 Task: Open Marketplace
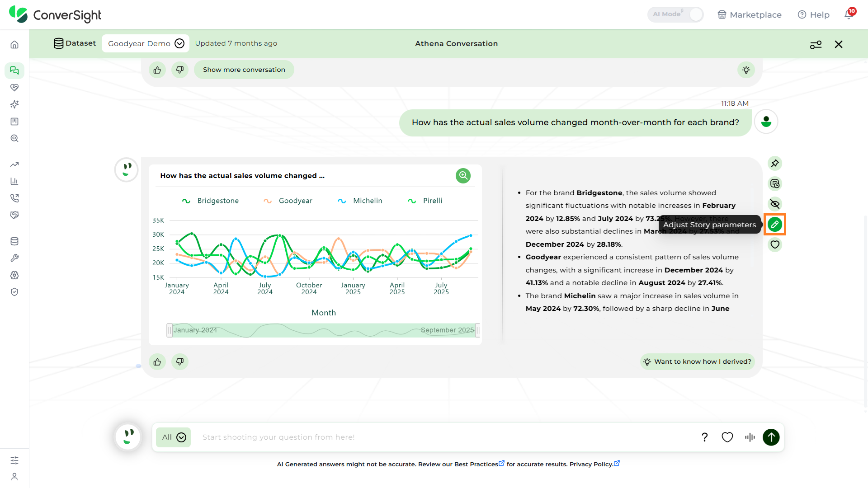pos(749,14)
